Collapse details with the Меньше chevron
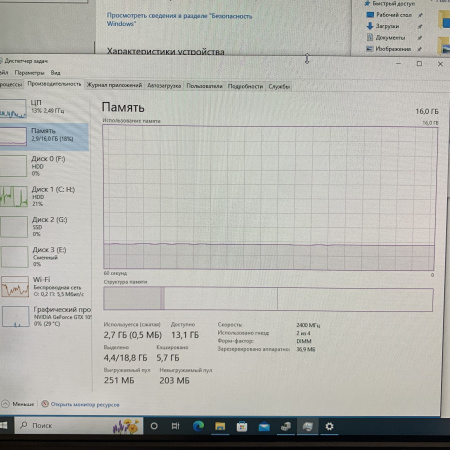Viewport: 450px width, 450px height. coord(18,404)
